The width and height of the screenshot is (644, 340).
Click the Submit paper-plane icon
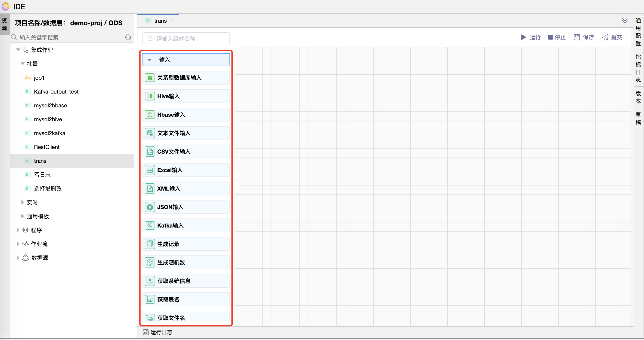(x=605, y=37)
